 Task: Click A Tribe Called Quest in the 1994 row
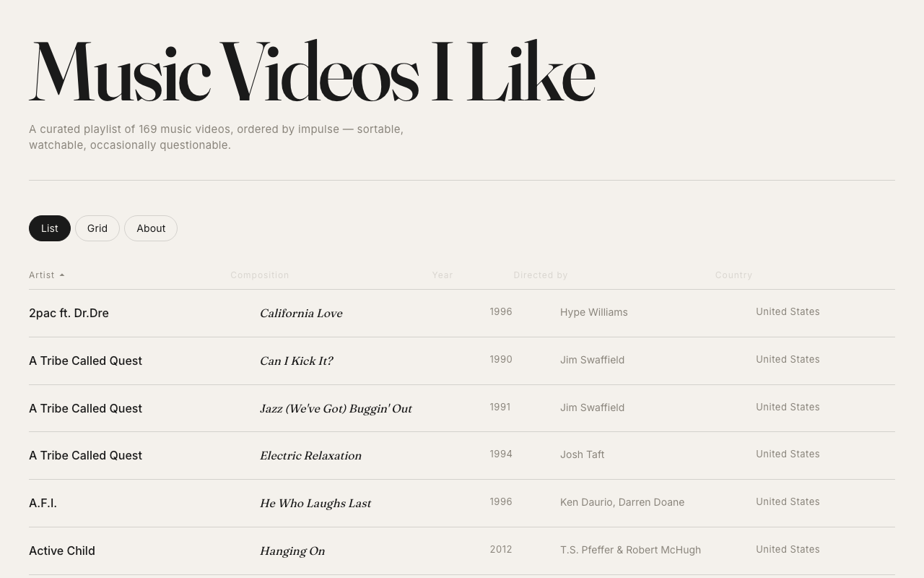click(85, 455)
